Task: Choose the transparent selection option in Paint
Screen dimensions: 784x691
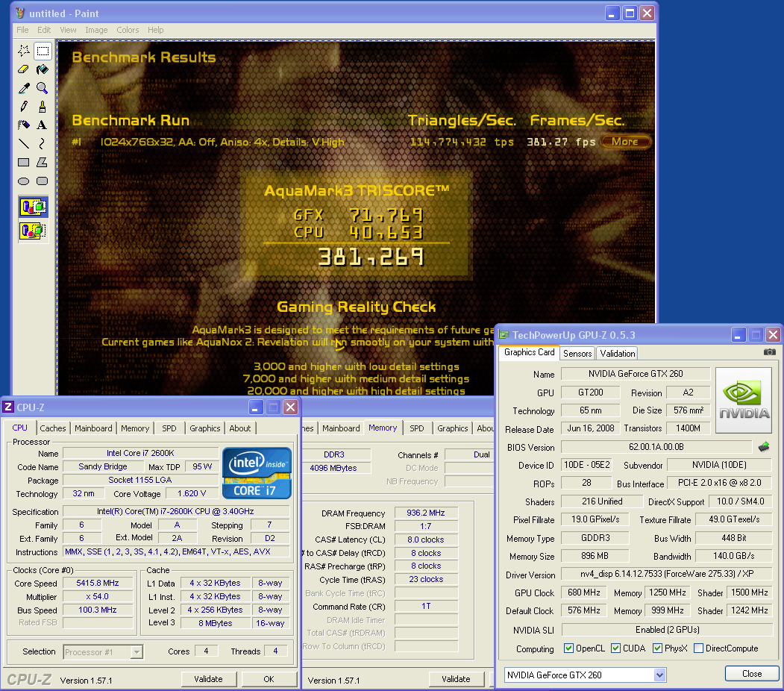Action: (x=34, y=231)
